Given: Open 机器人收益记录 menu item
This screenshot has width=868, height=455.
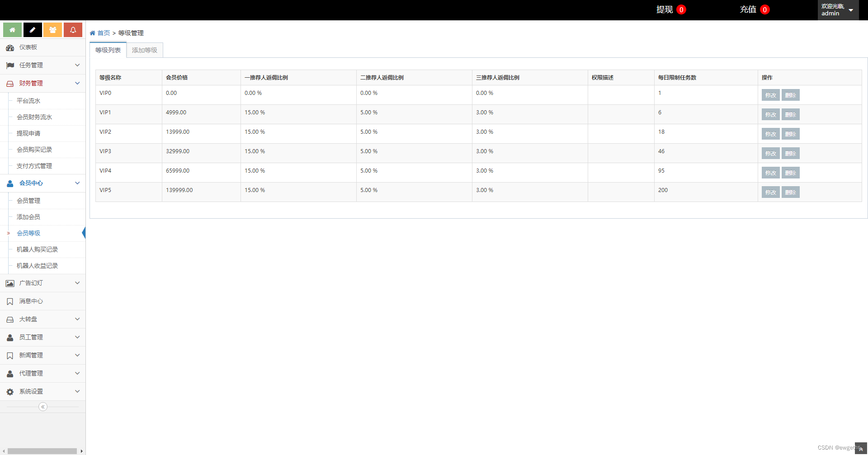Looking at the screenshot, I should point(37,266).
